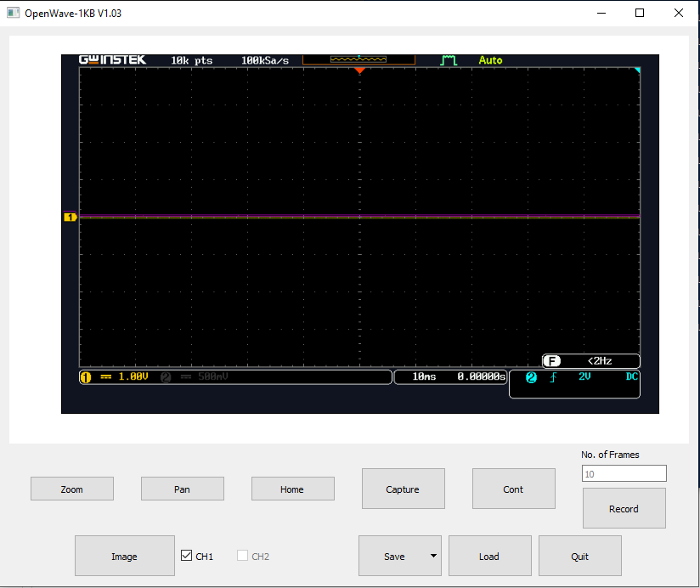Image resolution: width=700 pixels, height=588 pixels.
Task: Click the waveform memory overview bar
Action: [x=358, y=59]
